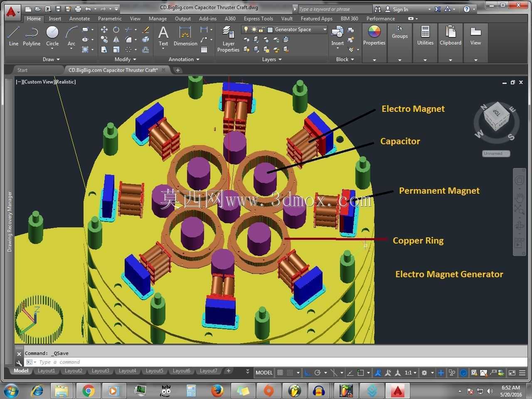Click the Undo arrow icon
This screenshot has height=399, width=532.
click(88, 9)
